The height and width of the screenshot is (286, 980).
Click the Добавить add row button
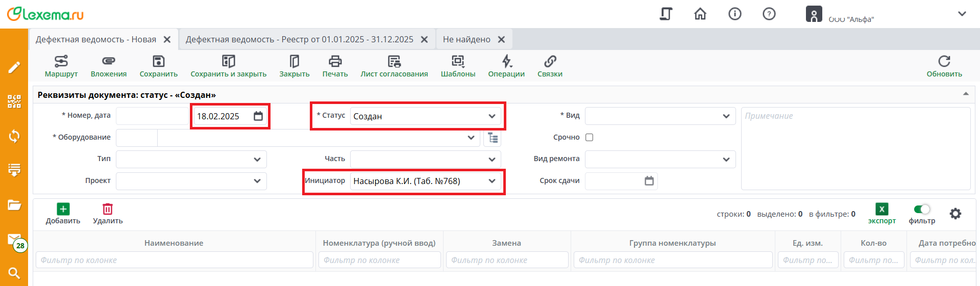click(x=63, y=213)
